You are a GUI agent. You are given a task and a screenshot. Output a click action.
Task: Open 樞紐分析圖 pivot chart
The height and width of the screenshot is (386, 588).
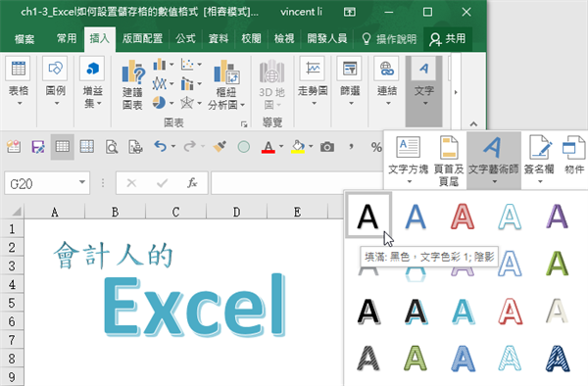click(x=226, y=84)
